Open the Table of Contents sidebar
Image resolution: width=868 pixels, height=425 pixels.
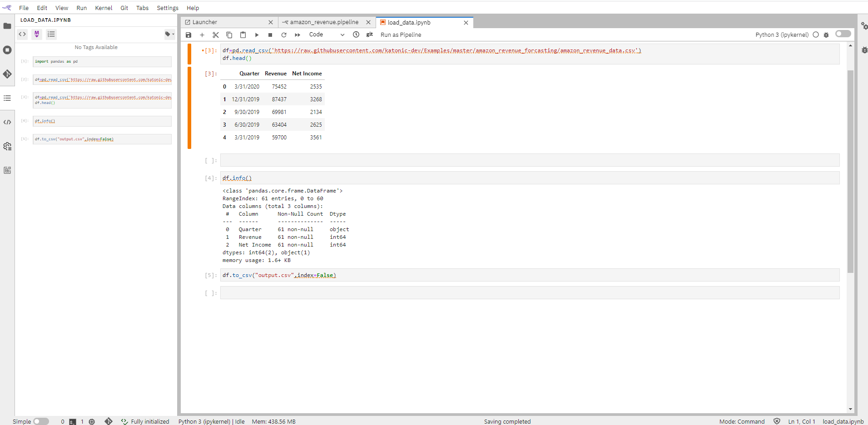(7, 98)
